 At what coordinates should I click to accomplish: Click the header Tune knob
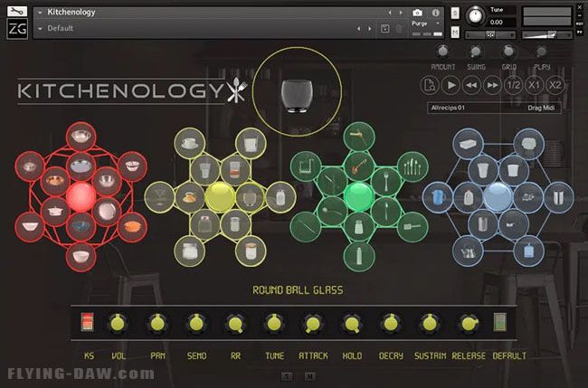pos(475,15)
